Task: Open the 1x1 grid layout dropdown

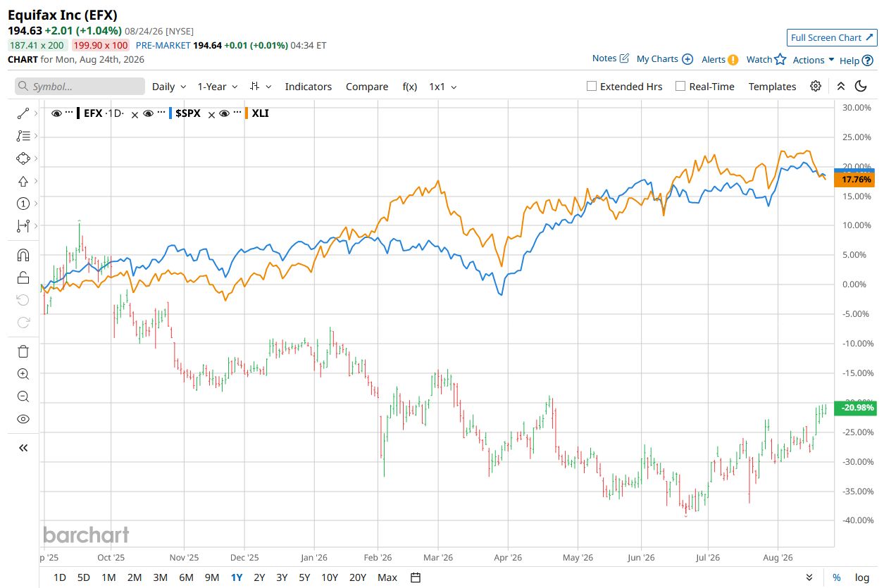Action: coord(443,87)
